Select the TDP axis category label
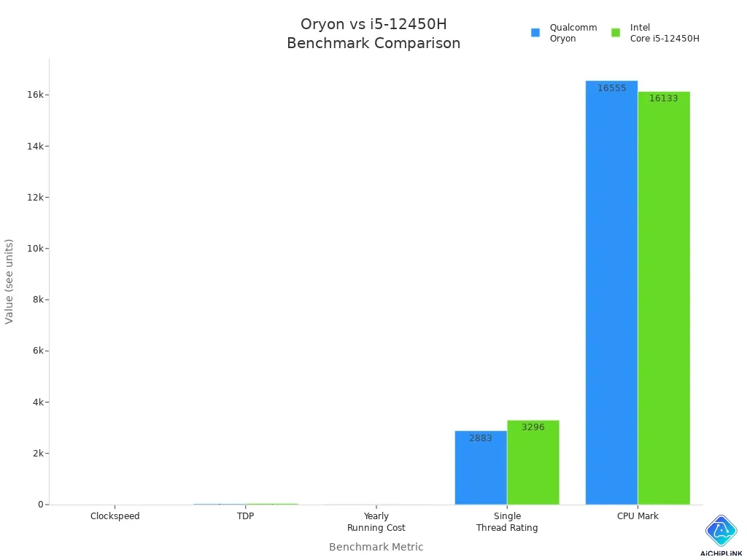 [x=246, y=516]
